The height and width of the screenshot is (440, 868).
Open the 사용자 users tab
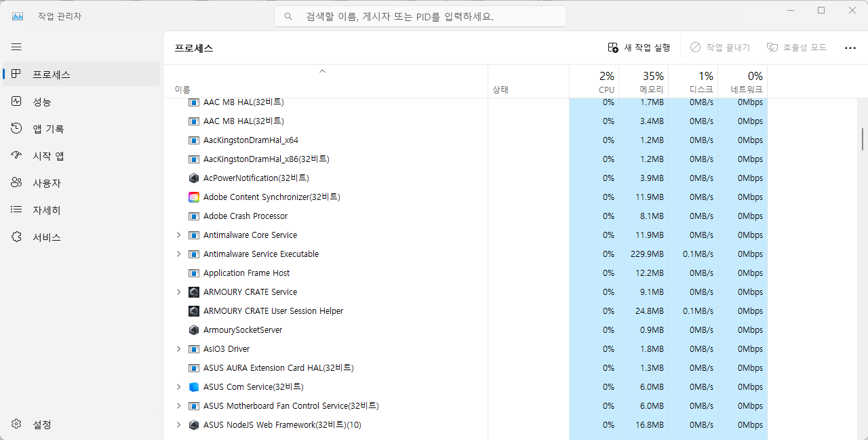point(81,183)
